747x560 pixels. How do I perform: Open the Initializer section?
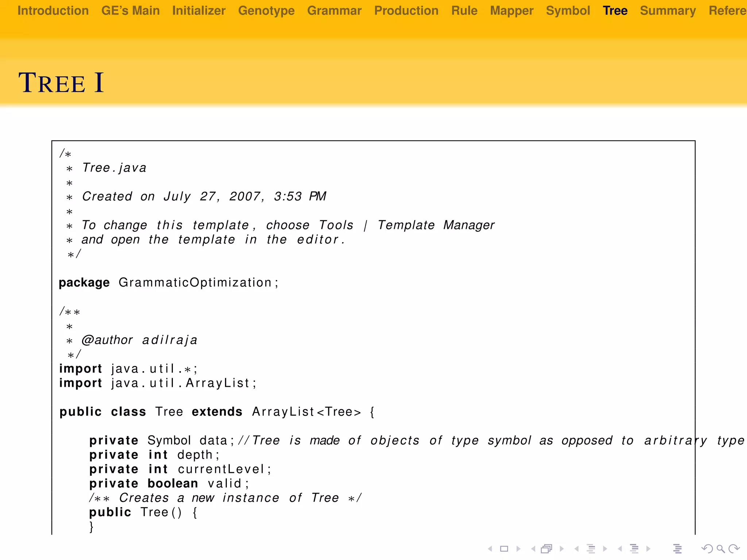[x=199, y=11]
